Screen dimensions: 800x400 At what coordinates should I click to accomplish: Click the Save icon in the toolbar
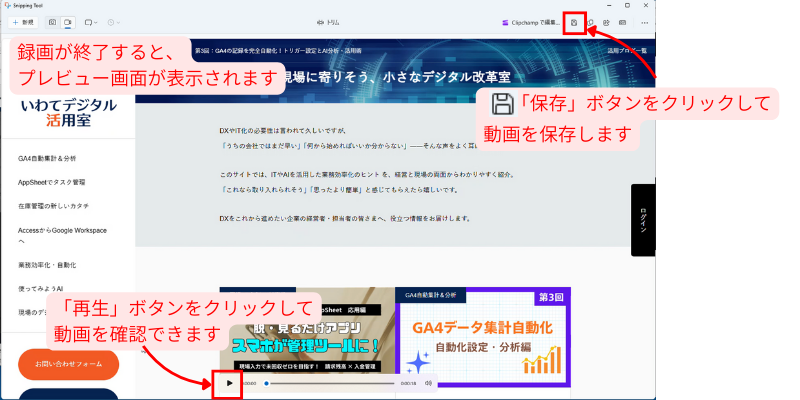pyautogui.click(x=574, y=22)
